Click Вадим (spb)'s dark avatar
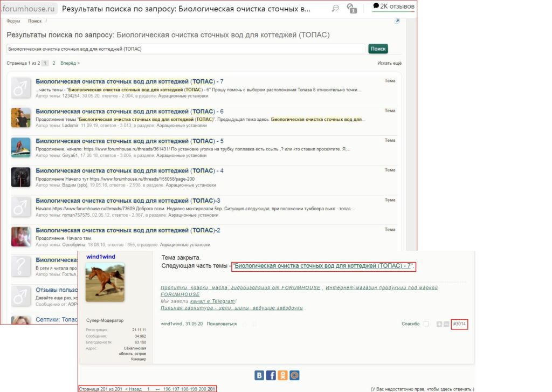552x392 pixels. pos(21,177)
